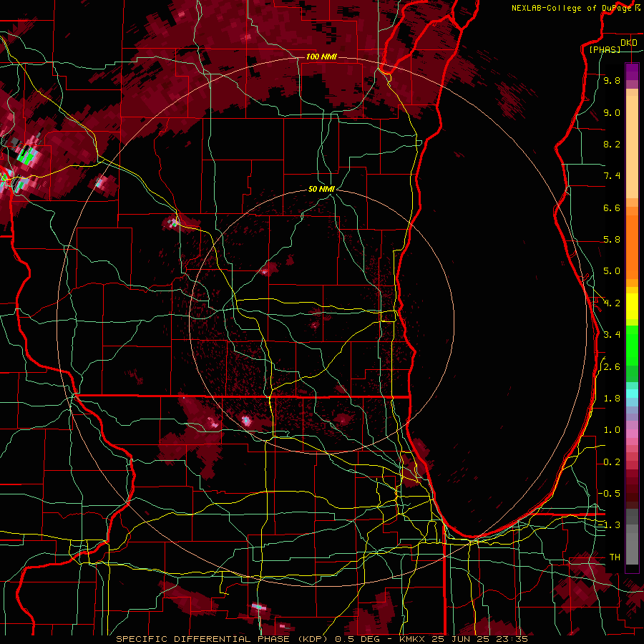Viewport: 644px width, 644px height.
Task: Click the 25 JUN 25 date in the caption
Action: tap(459, 639)
